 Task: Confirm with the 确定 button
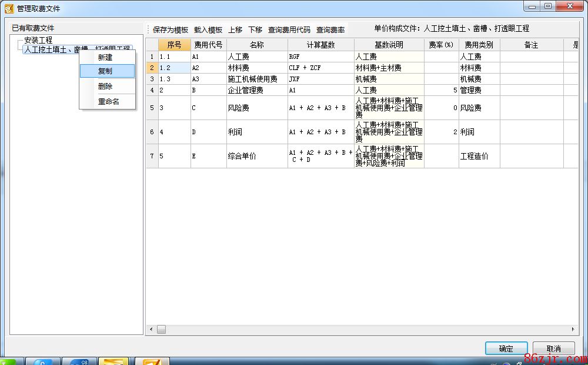(x=506, y=349)
